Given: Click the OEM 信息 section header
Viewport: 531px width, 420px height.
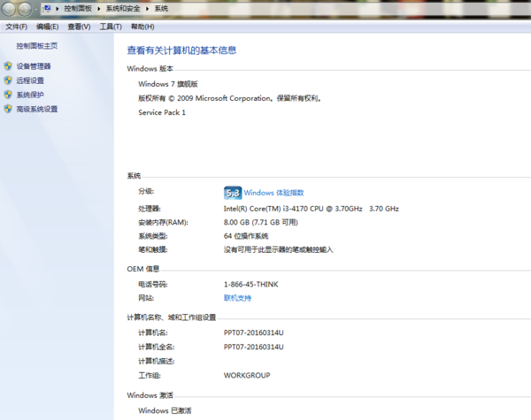Looking at the screenshot, I should click(142, 269).
